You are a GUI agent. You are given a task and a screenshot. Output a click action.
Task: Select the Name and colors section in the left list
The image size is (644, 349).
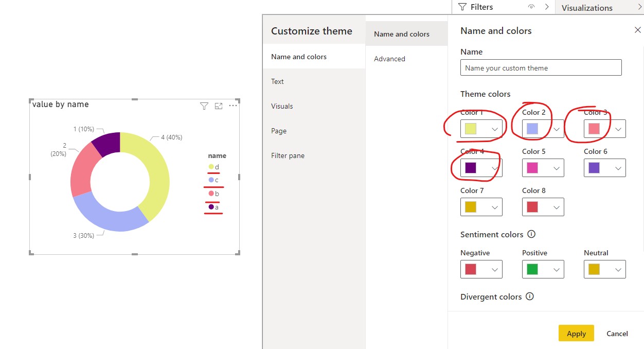[314, 57]
